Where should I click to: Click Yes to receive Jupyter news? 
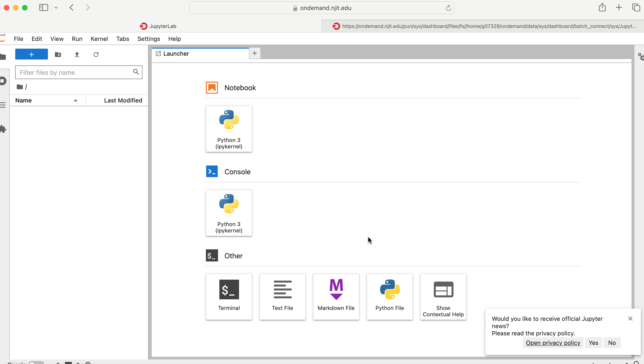pos(594,343)
